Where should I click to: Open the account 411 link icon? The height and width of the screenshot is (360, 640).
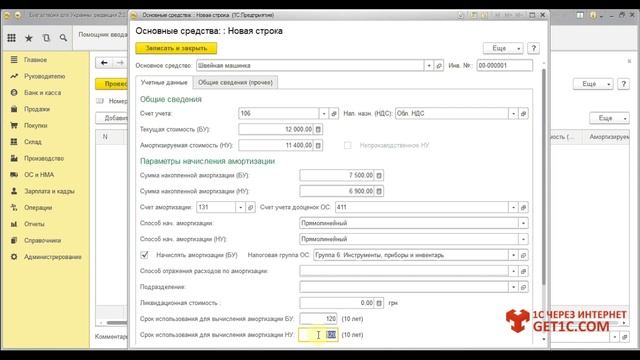click(x=523, y=207)
